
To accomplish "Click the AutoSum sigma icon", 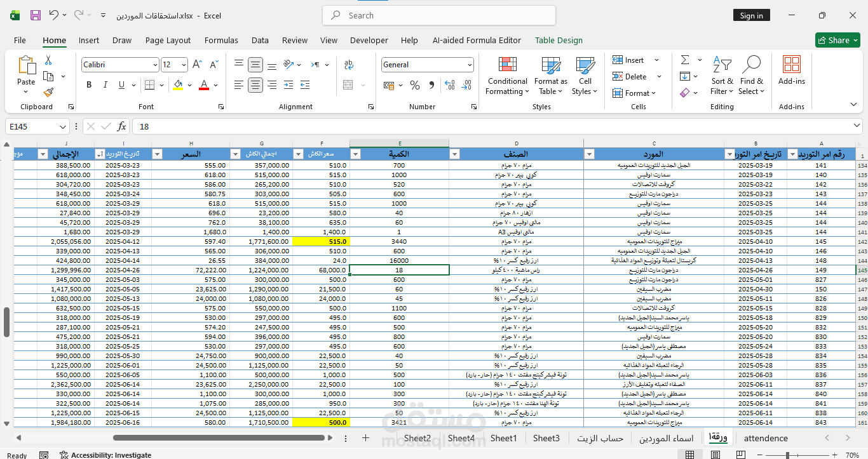I will click(x=685, y=60).
